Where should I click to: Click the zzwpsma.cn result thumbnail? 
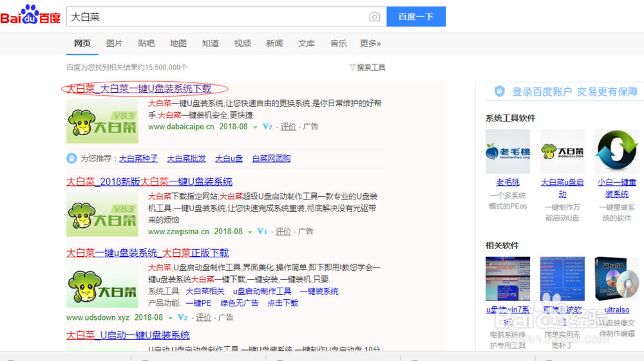[x=102, y=214]
